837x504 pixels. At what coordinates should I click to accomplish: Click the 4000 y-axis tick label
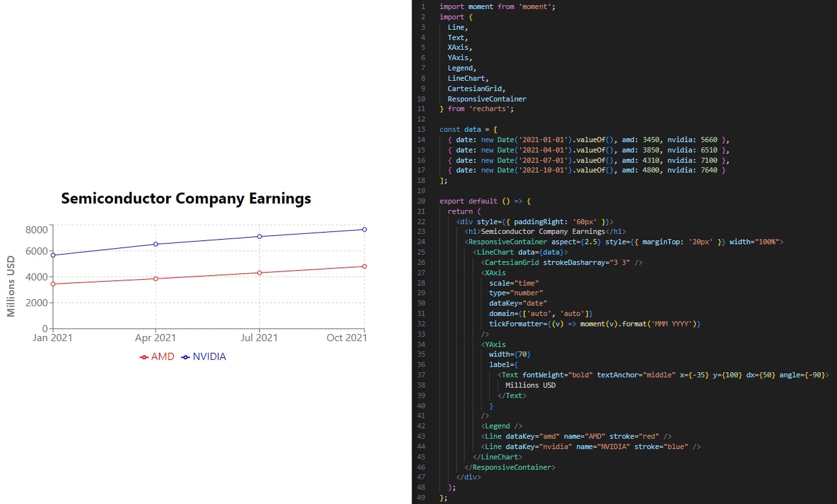(37, 277)
